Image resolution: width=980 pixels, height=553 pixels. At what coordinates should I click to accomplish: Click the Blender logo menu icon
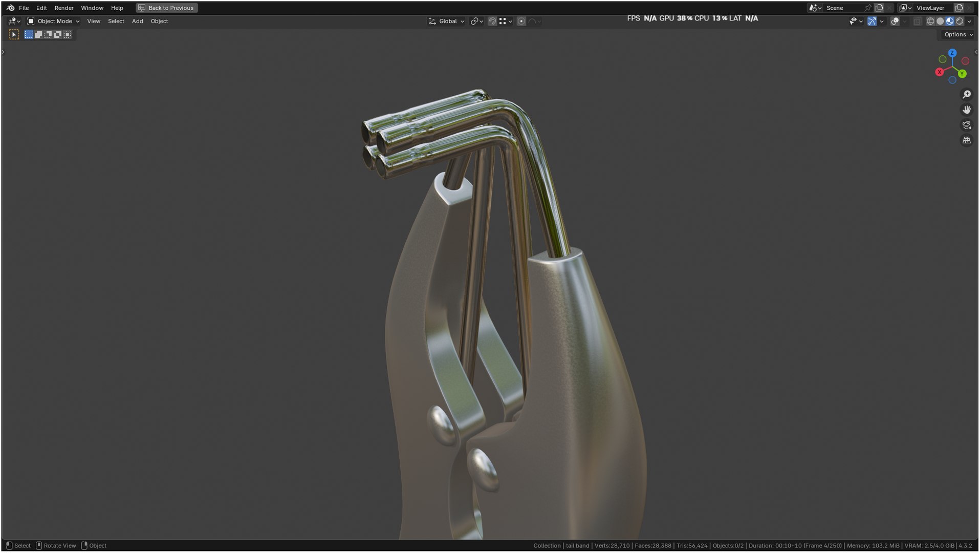[10, 8]
